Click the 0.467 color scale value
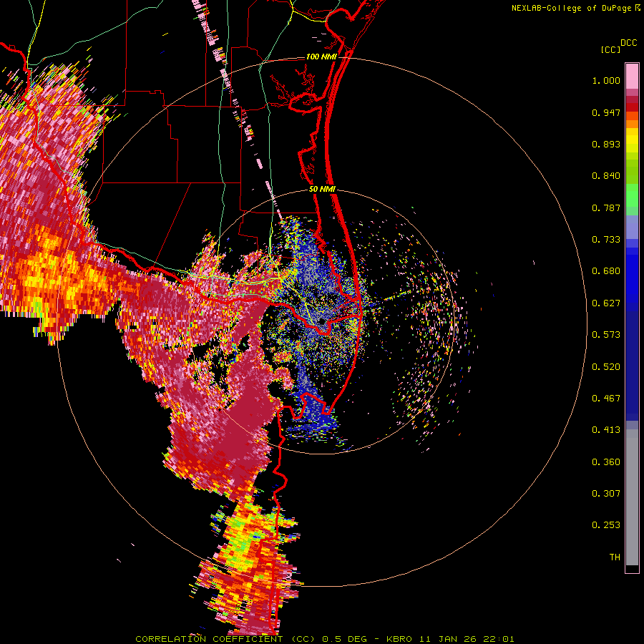This screenshot has width=644, height=644. pos(606,399)
